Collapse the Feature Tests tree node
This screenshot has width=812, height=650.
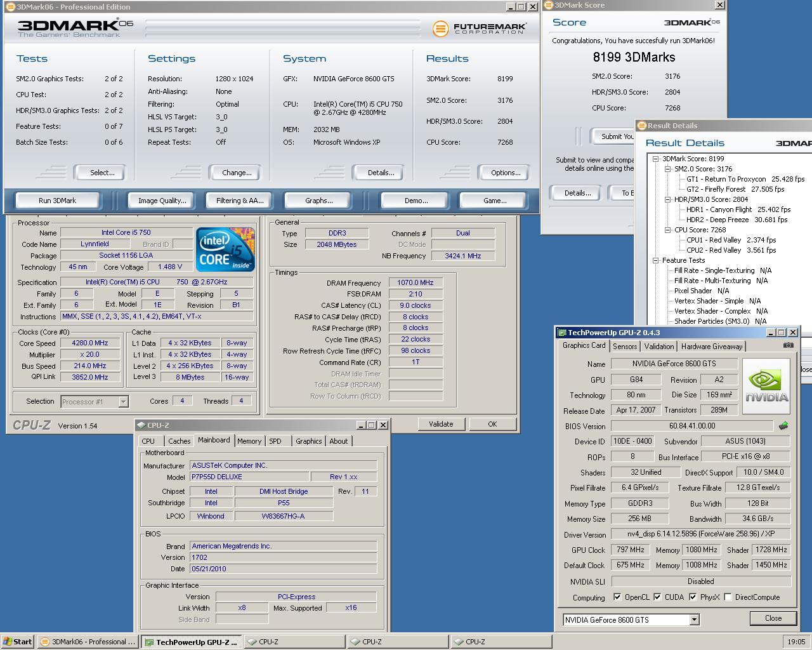[x=656, y=260]
